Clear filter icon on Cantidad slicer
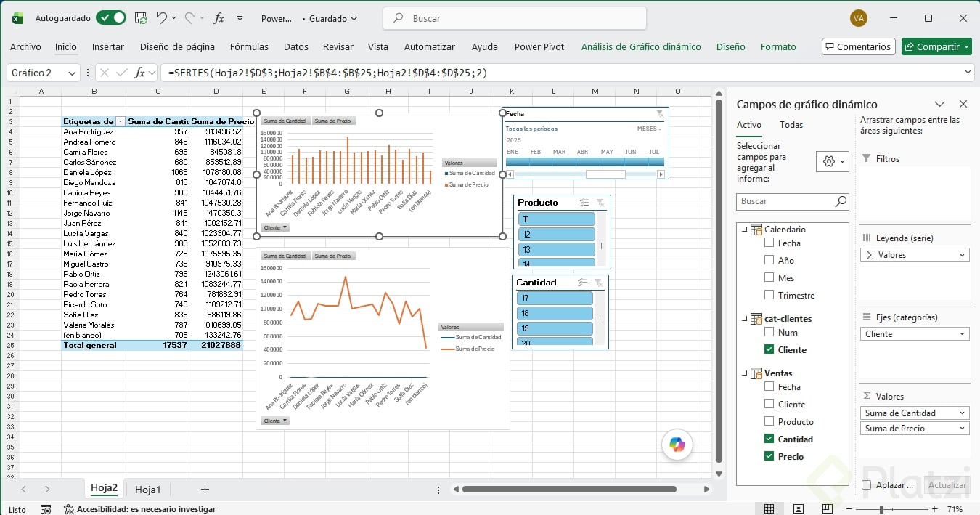 click(598, 283)
